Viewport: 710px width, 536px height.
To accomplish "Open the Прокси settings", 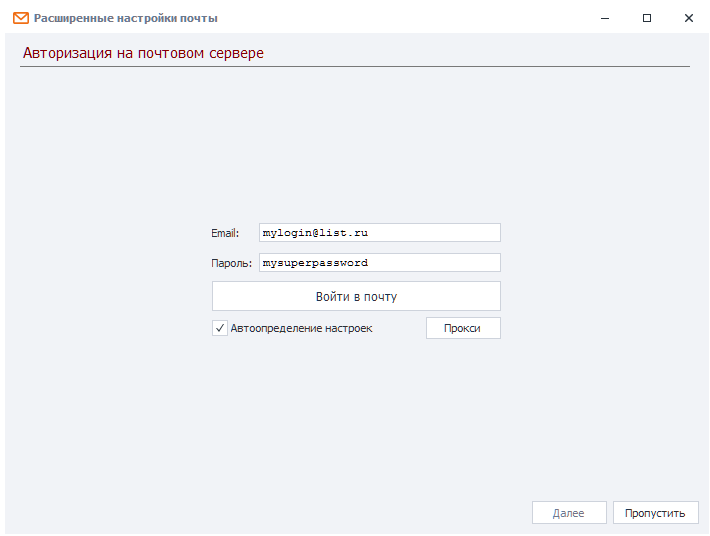I will coord(462,328).
